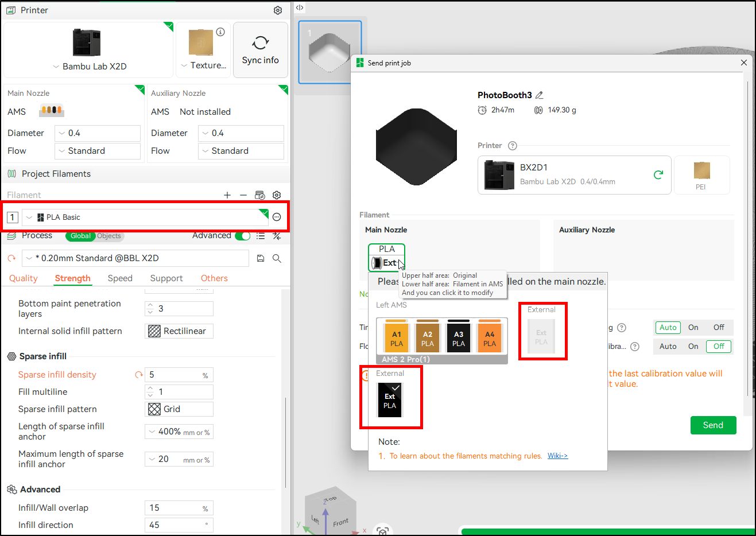Select Bambu Lab X2D printer image
Viewport: 756px width, 536px height.
tap(87, 43)
